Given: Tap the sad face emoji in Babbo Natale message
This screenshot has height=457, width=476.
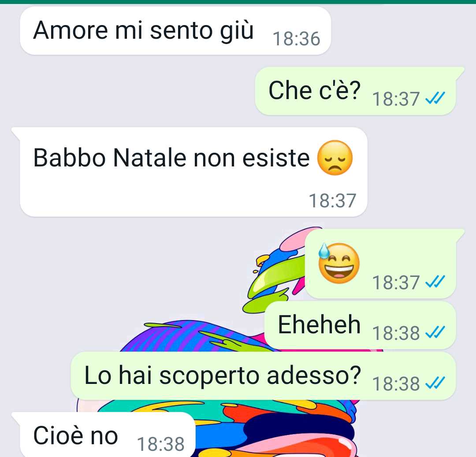Looking at the screenshot, I should pyautogui.click(x=335, y=158).
